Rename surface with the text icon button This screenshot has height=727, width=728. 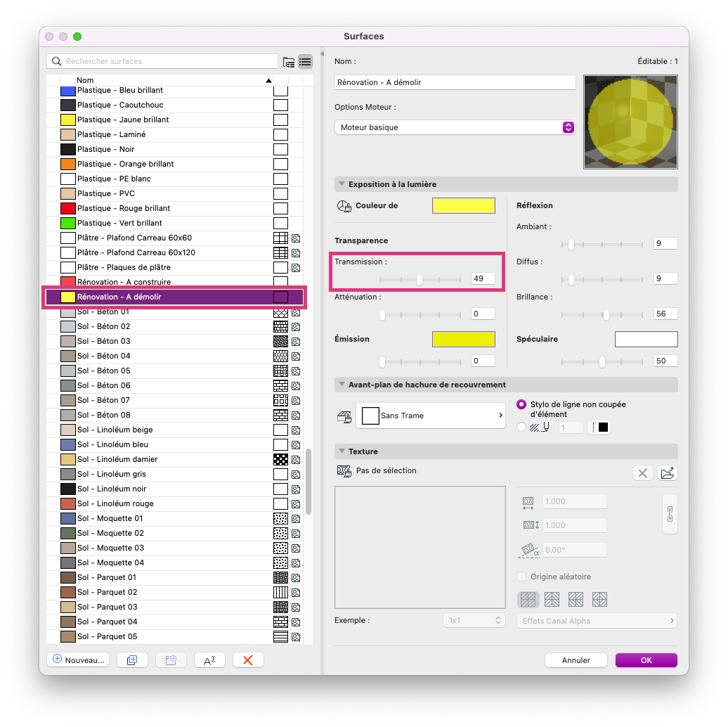tap(209, 660)
